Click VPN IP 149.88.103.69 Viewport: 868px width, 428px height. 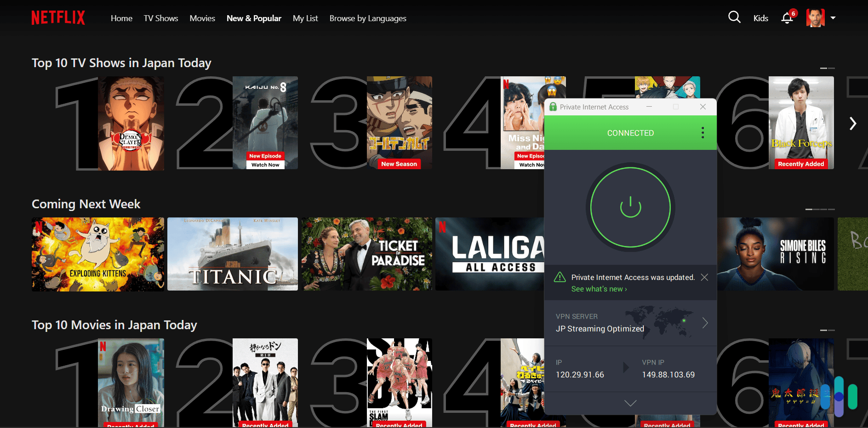point(668,375)
